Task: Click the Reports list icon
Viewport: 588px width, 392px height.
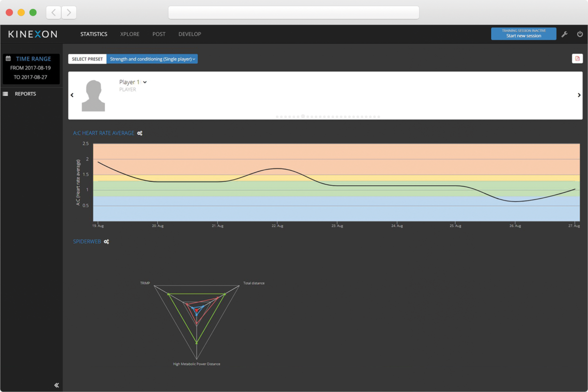Action: pos(5,94)
